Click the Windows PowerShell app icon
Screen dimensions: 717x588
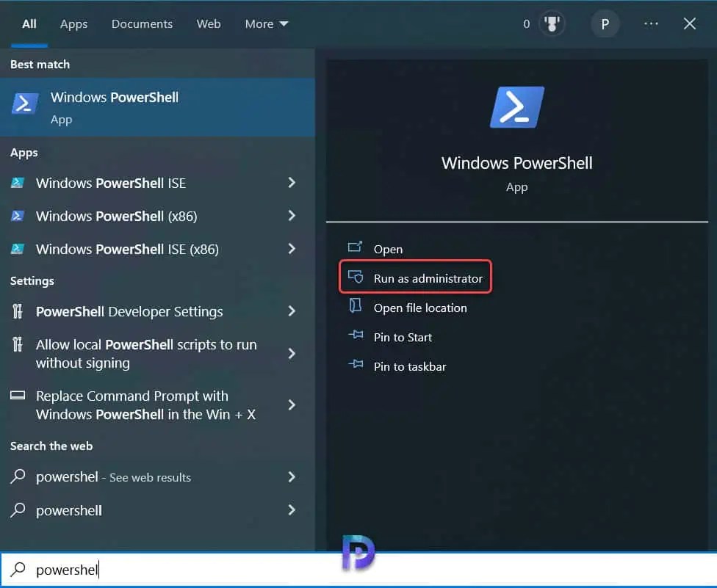coord(24,105)
